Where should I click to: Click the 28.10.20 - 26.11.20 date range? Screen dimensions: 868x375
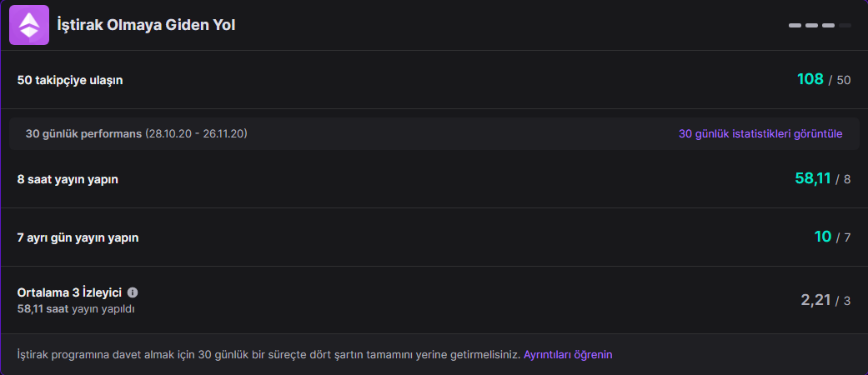coord(196,133)
